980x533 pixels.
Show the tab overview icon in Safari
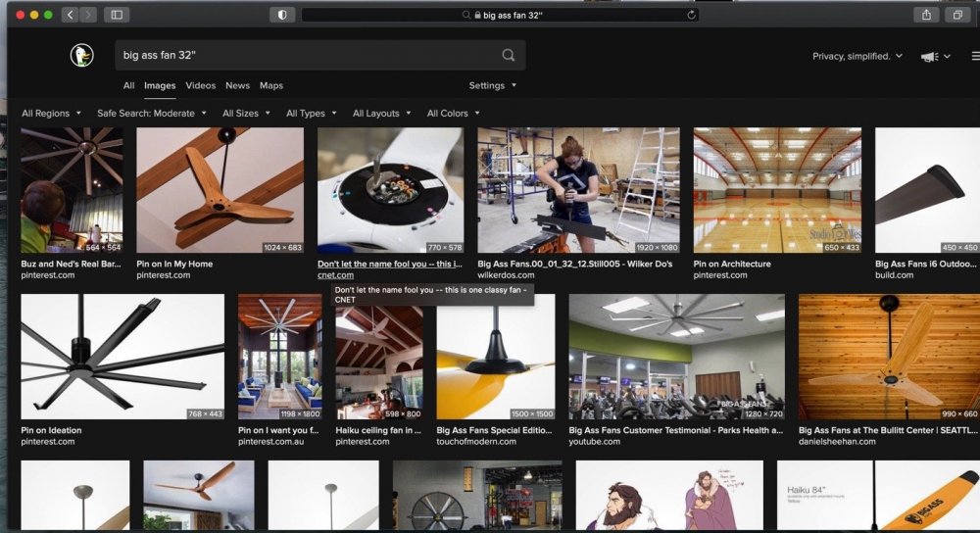pos(956,15)
